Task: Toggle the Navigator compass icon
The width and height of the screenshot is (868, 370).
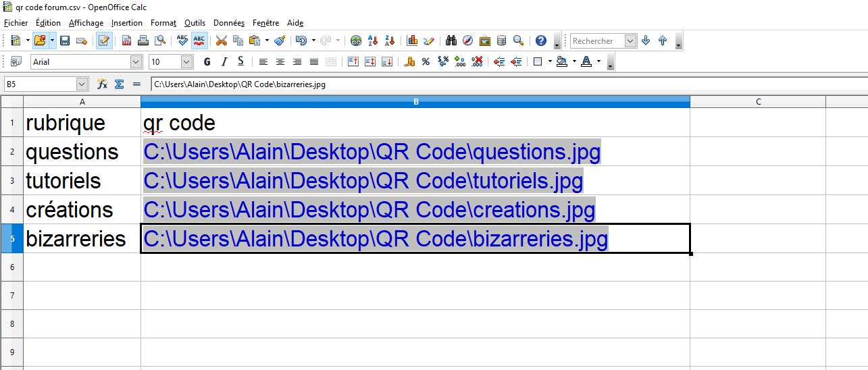Action: pyautogui.click(x=468, y=41)
